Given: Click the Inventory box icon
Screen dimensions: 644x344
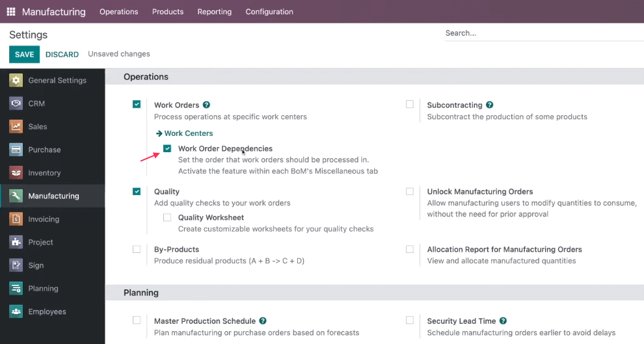Looking at the screenshot, I should 16,173.
